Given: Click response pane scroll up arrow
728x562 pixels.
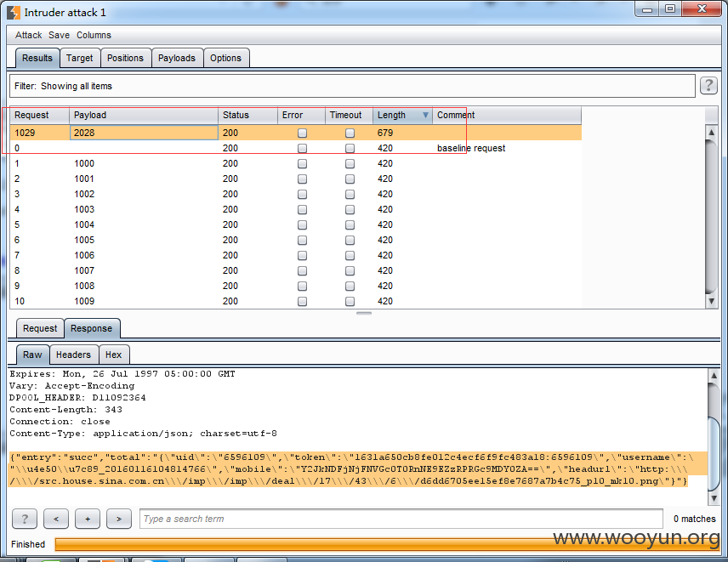Looking at the screenshot, I should coord(714,376).
